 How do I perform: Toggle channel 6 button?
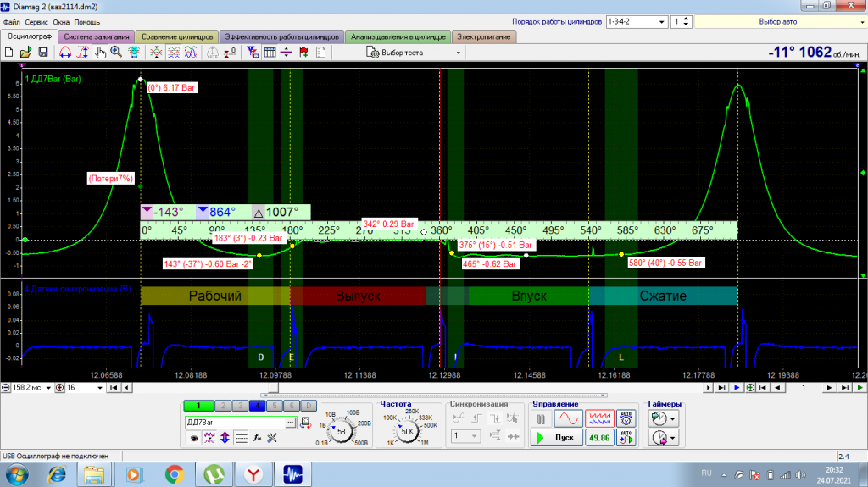tap(292, 406)
